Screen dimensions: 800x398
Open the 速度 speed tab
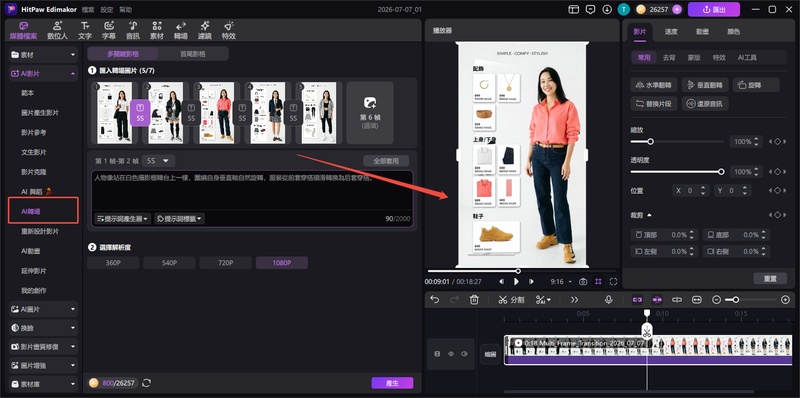[x=671, y=32]
